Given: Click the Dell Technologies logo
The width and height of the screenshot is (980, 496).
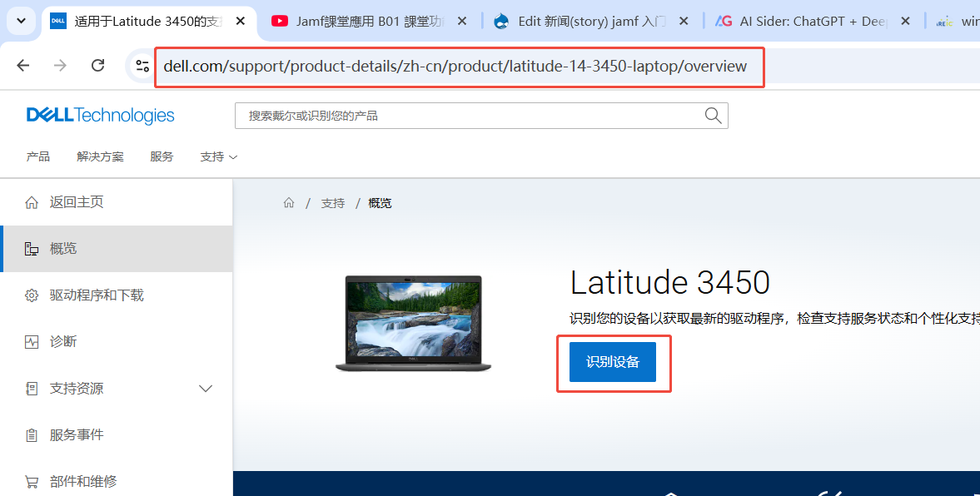Looking at the screenshot, I should [x=100, y=116].
